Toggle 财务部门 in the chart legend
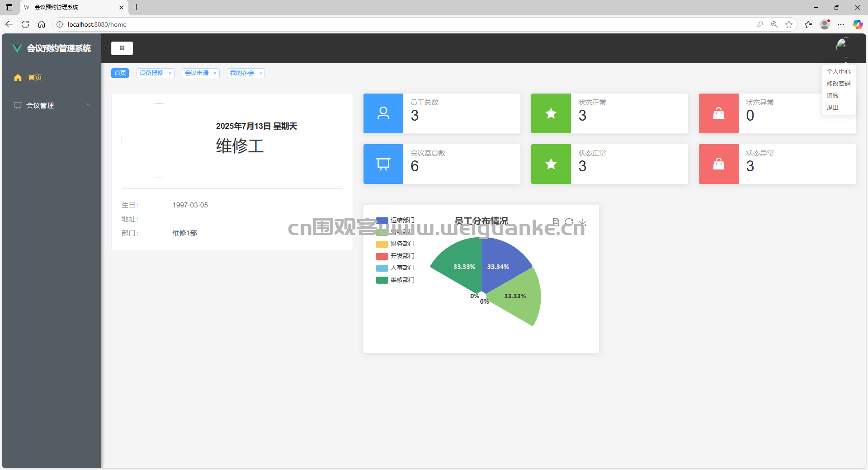This screenshot has height=470, width=868. [395, 244]
